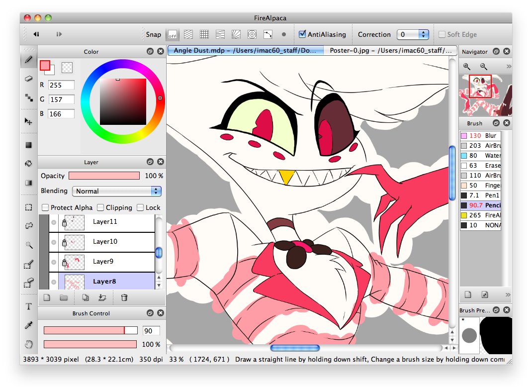Toggle visibility of Layer10

coord(54,242)
